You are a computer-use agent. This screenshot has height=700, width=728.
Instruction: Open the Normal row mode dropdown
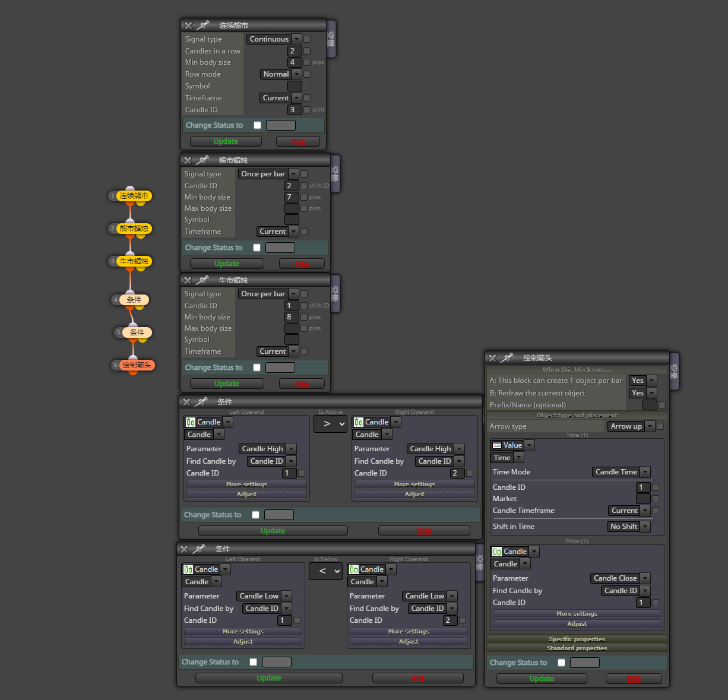[281, 74]
